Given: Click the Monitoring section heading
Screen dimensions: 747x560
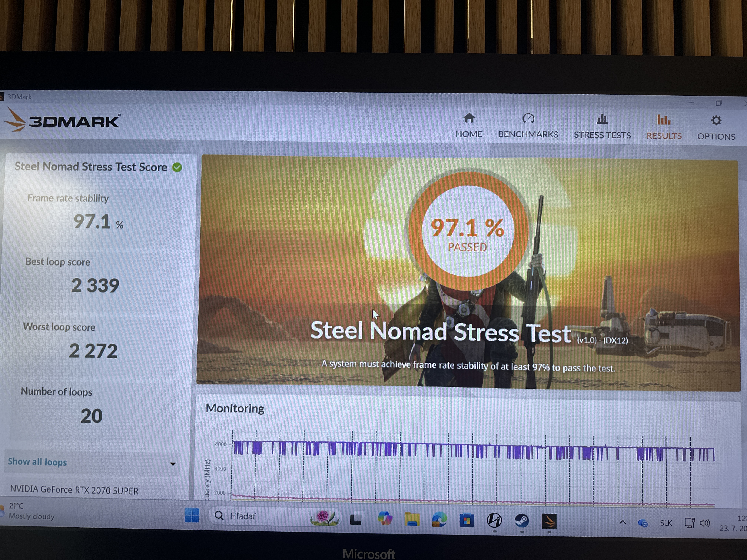Looking at the screenshot, I should pyautogui.click(x=235, y=409).
